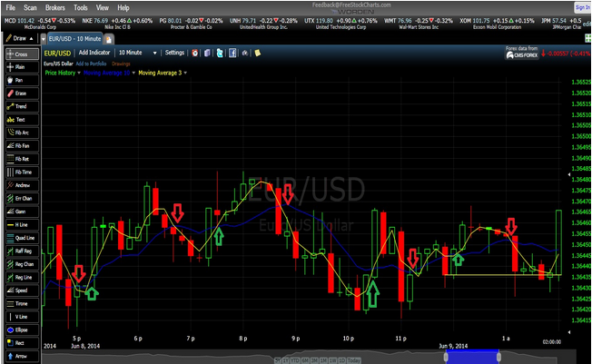The width and height of the screenshot is (592, 364).
Task: Select the V Line tool
Action: [x=23, y=317]
